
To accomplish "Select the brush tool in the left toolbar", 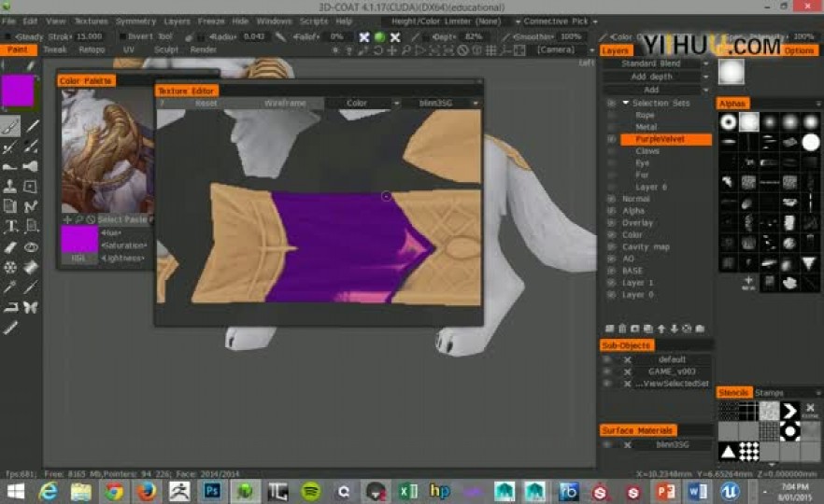I will (10, 126).
